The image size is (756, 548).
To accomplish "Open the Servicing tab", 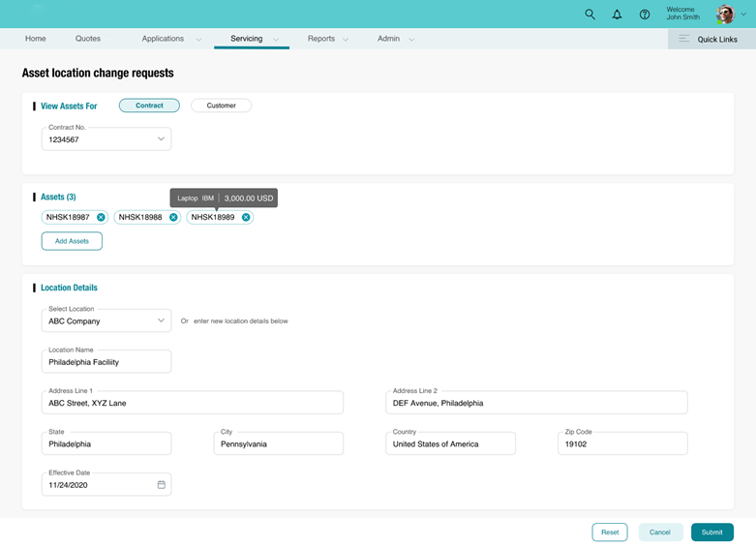I will point(246,39).
